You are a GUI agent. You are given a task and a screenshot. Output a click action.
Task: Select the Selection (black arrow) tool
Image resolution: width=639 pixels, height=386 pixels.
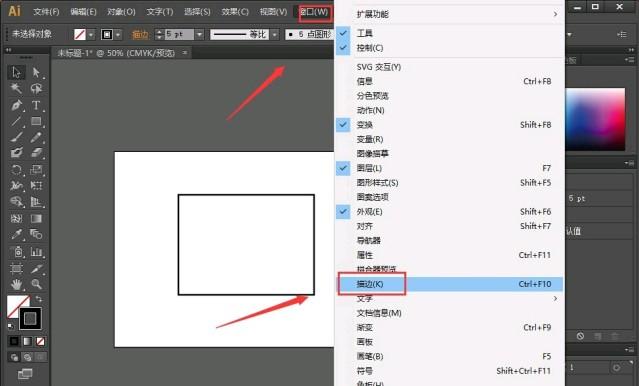point(16,73)
